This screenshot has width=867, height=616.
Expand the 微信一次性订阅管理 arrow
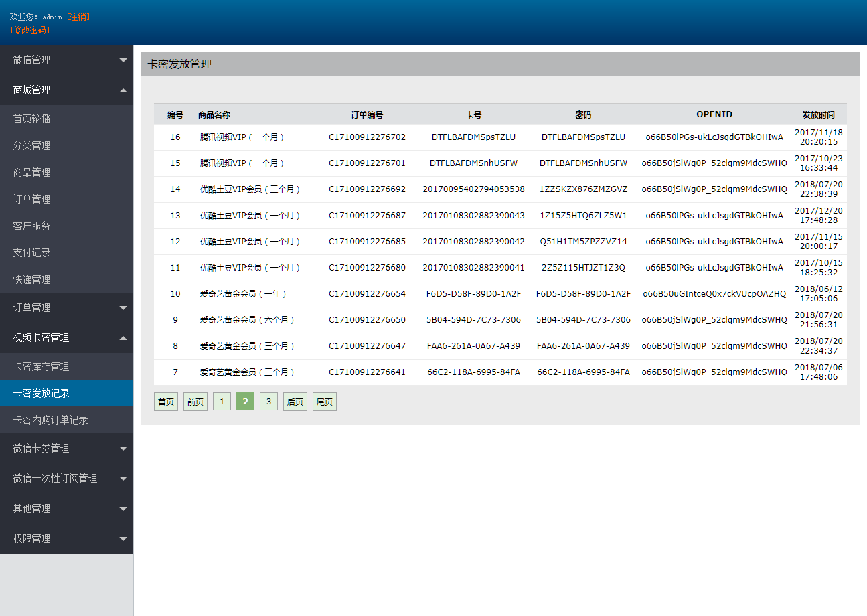(x=123, y=479)
